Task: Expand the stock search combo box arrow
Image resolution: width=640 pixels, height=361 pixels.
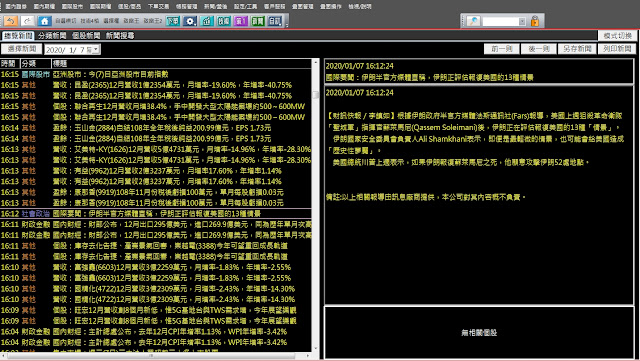Action: [522, 21]
